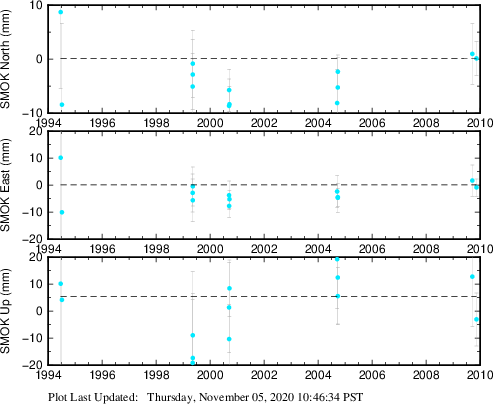Viewport: 493px width, 404px height.
Task: Click the "SMOK East (mm)" y-axis title
Action: [6, 185]
